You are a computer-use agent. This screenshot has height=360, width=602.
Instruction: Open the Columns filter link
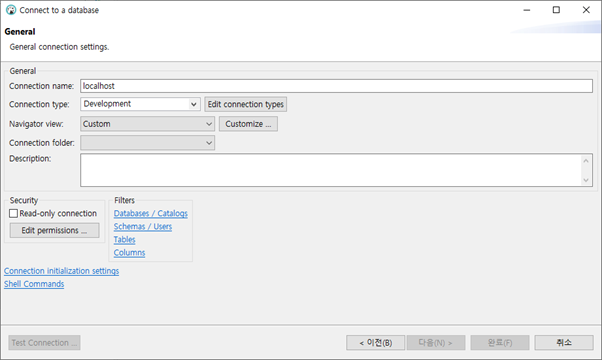[129, 253]
